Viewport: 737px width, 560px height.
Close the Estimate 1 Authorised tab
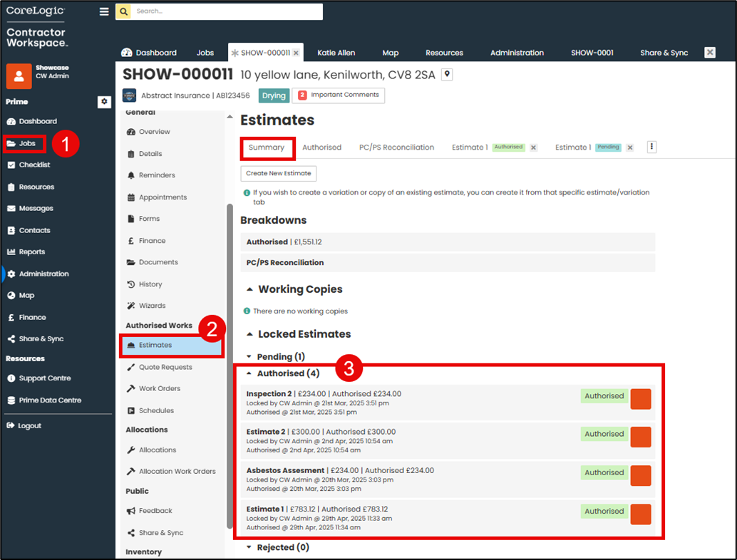coord(533,147)
